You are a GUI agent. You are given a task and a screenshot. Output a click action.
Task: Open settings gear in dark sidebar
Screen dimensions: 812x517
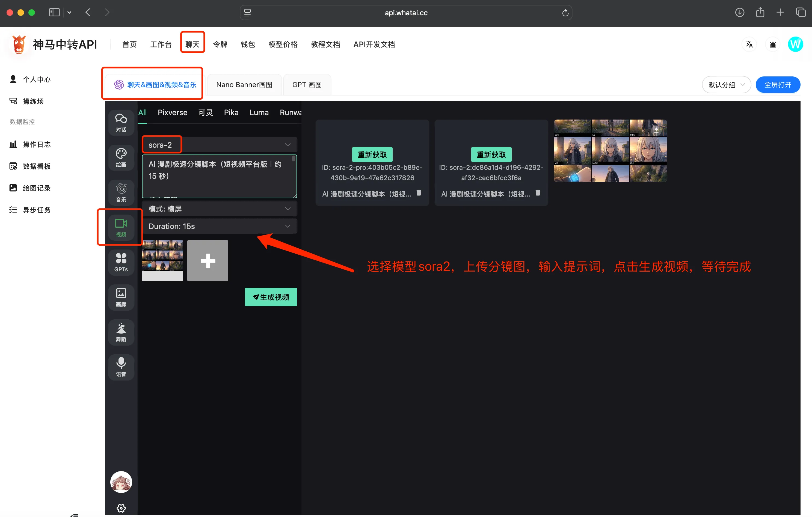[121, 508]
